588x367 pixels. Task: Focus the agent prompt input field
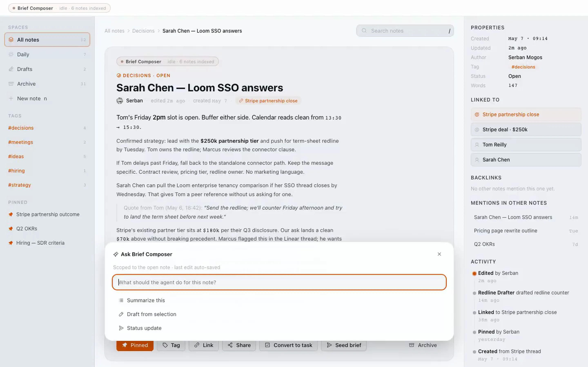[279, 282]
